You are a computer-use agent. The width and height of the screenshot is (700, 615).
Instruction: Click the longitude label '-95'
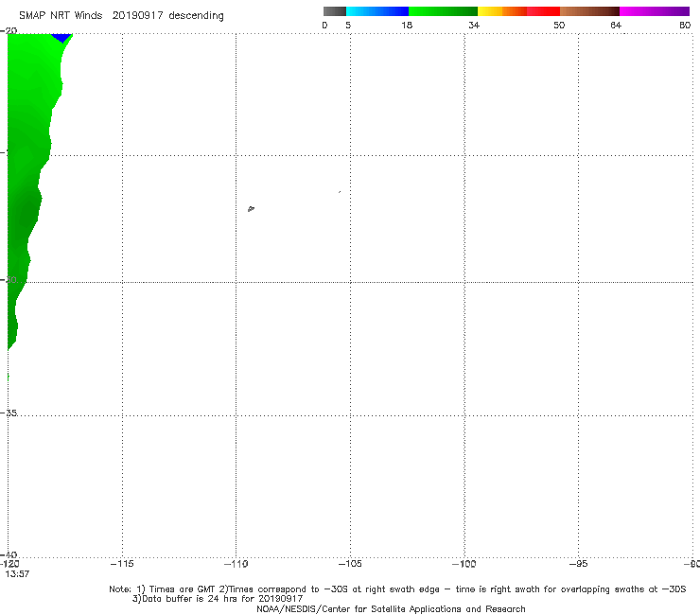(x=578, y=564)
